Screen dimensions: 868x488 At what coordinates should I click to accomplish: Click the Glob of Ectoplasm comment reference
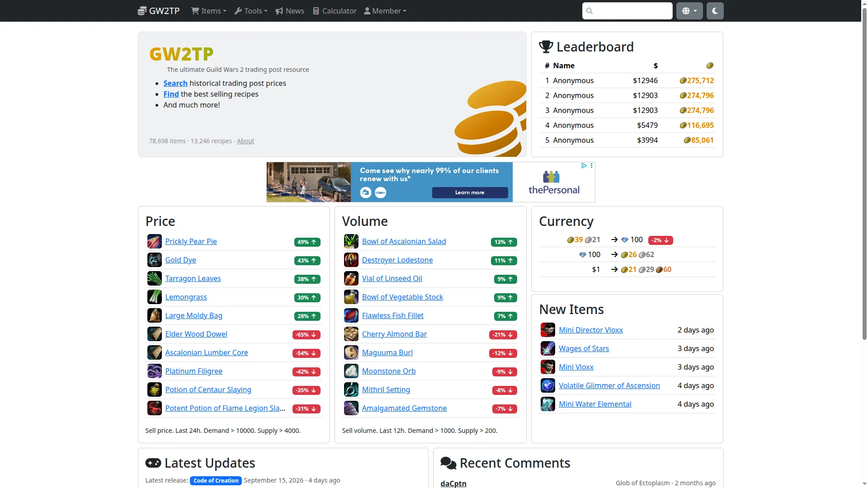[642, 483]
